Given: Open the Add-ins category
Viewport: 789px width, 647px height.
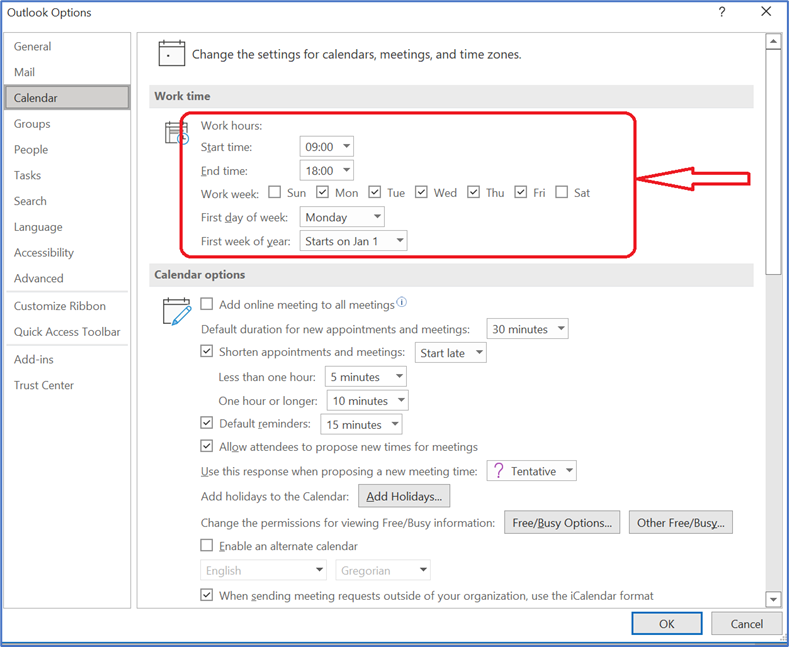Looking at the screenshot, I should click(x=67, y=359).
